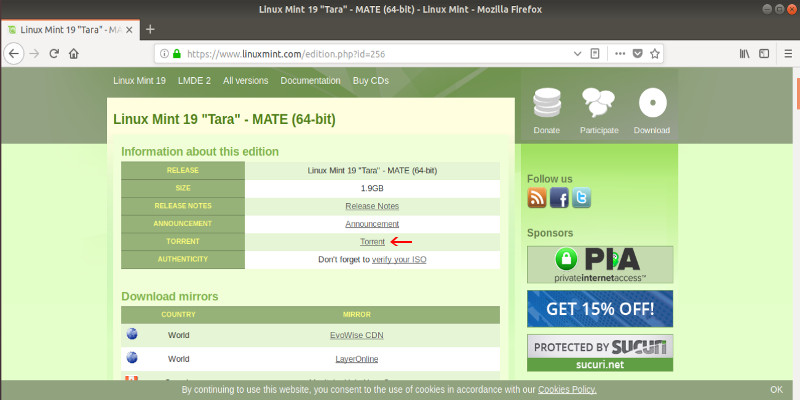Click the Information about this edition heading

coord(200,152)
